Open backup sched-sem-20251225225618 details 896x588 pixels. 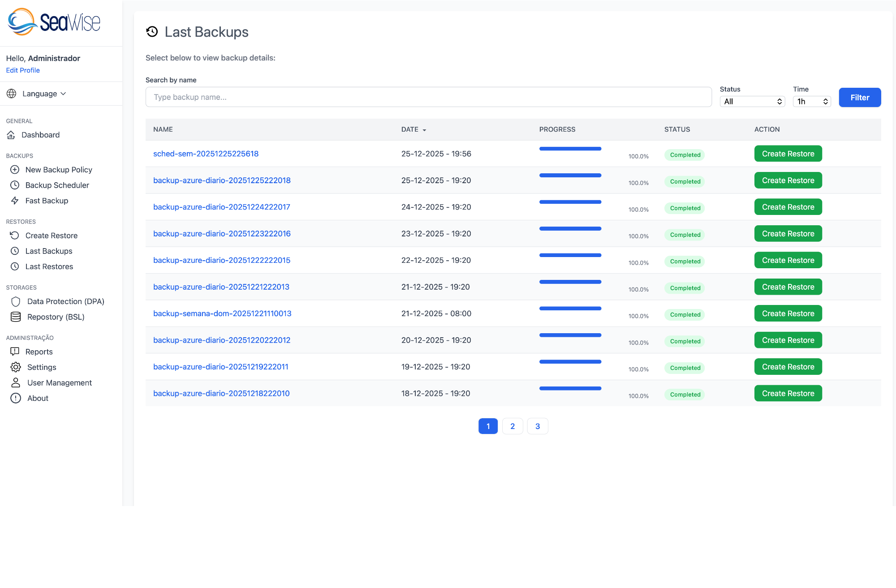tap(206, 153)
